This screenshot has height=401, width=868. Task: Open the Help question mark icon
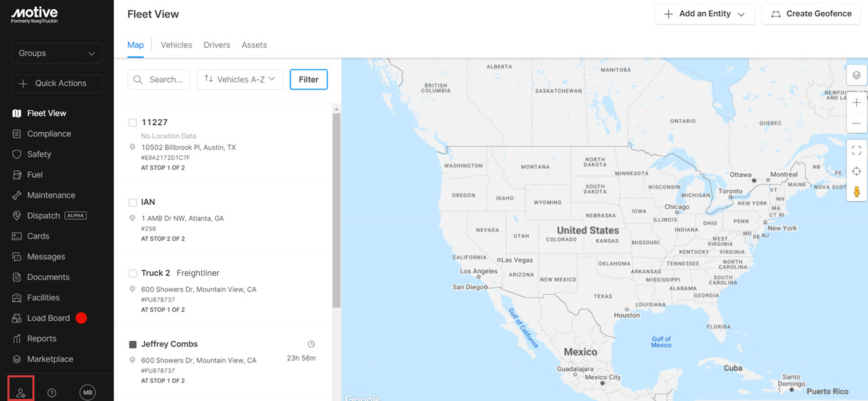tap(51, 392)
